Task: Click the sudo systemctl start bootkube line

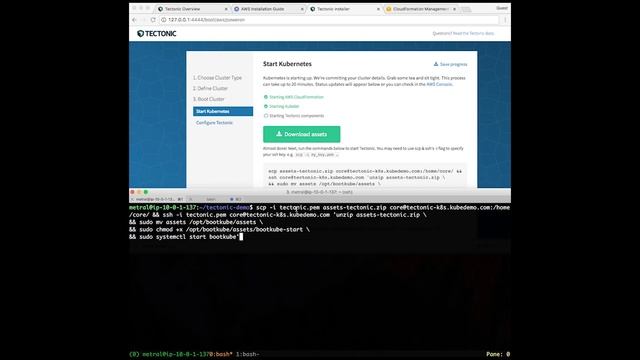Action: click(x=184, y=237)
